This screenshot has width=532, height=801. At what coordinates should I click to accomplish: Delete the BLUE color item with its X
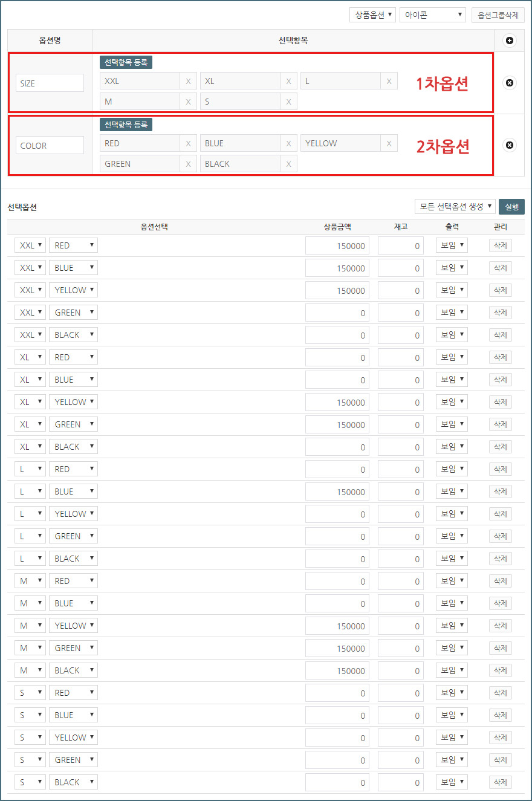click(288, 143)
